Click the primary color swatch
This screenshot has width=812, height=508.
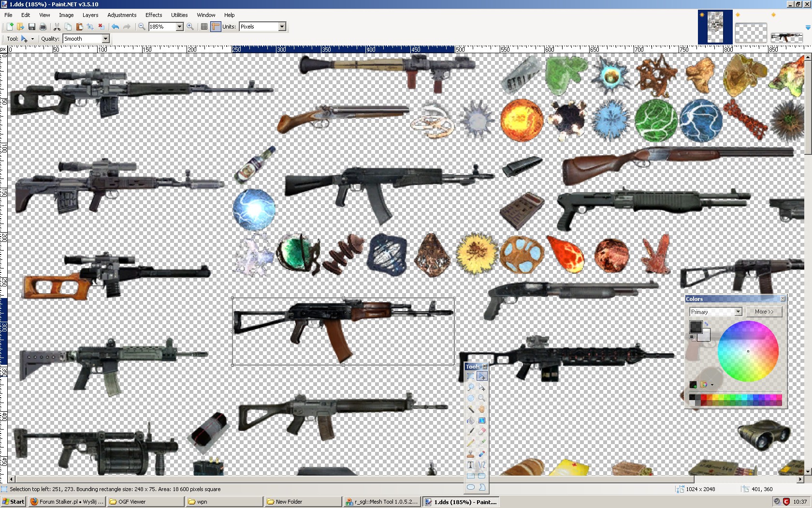696,327
